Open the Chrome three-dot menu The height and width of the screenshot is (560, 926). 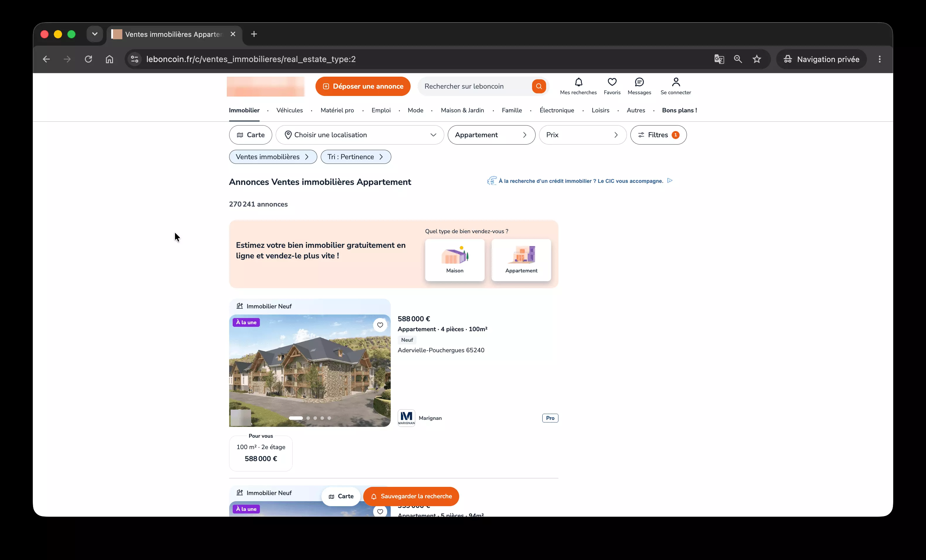click(879, 59)
